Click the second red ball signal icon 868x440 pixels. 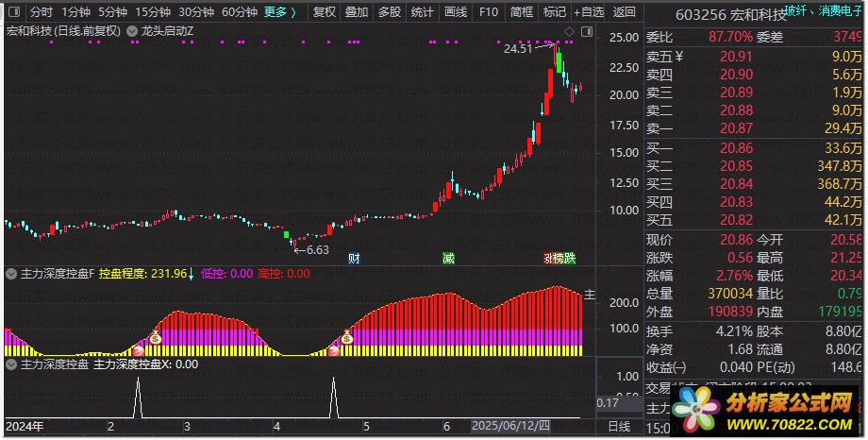point(334,350)
